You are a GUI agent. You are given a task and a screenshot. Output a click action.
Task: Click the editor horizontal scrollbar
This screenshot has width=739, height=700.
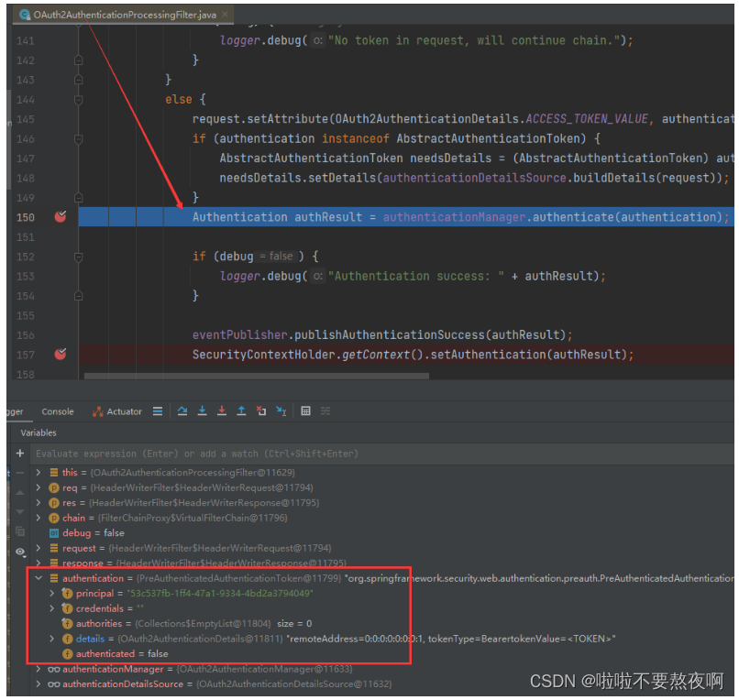[x=257, y=376]
